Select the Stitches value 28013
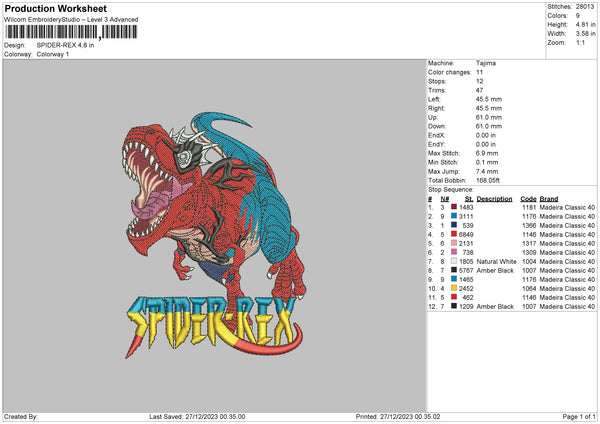This screenshot has width=600, height=424. tap(585, 7)
